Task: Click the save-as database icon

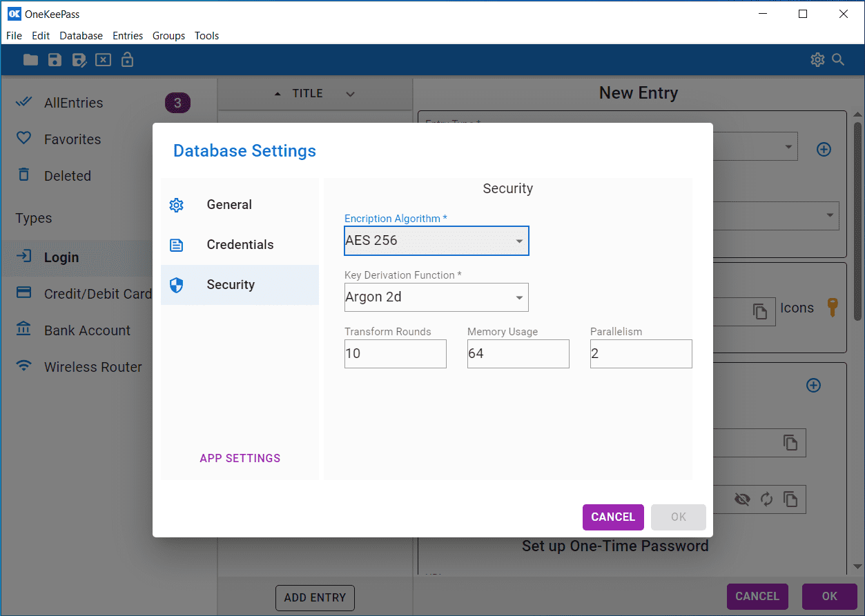Action: (79, 60)
